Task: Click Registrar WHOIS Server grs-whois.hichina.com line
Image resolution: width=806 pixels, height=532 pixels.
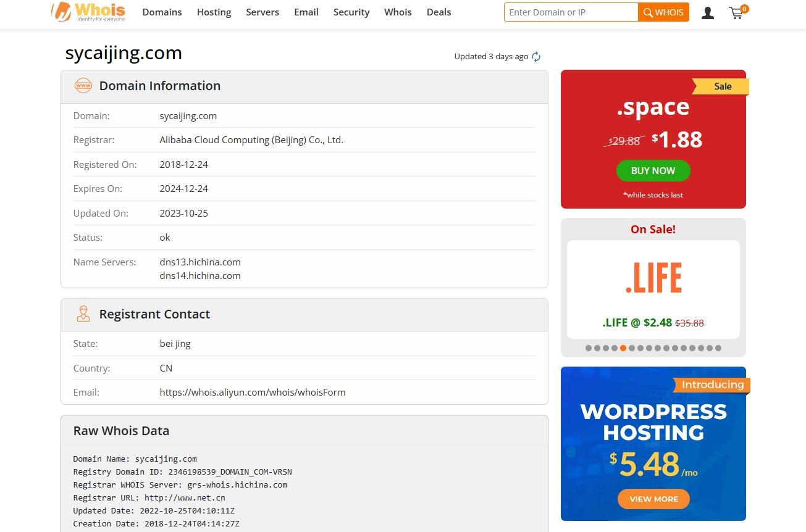Action: point(180,484)
